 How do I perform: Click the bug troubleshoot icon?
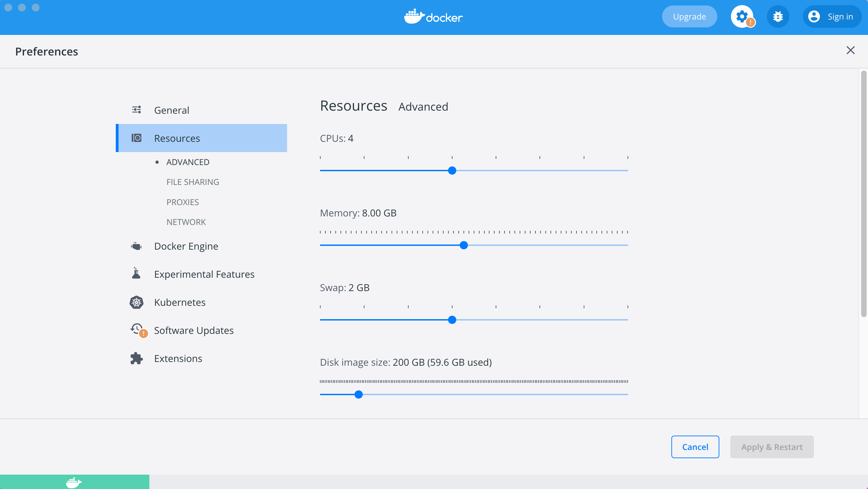778,16
